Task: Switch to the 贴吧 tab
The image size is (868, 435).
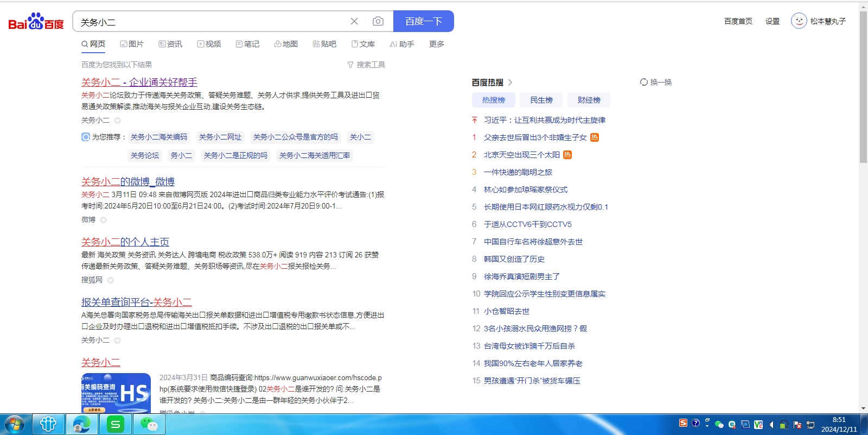Action: tap(324, 44)
